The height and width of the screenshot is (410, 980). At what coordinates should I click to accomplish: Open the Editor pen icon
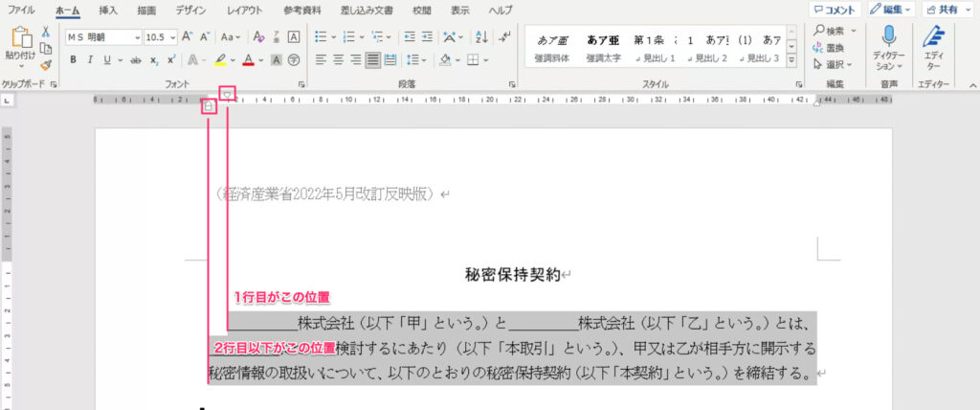(936, 36)
